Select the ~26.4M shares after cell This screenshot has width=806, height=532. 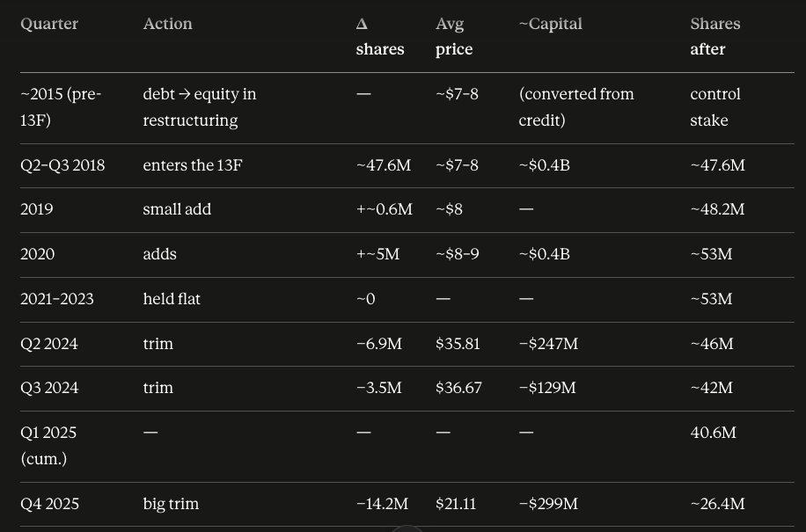717,504
